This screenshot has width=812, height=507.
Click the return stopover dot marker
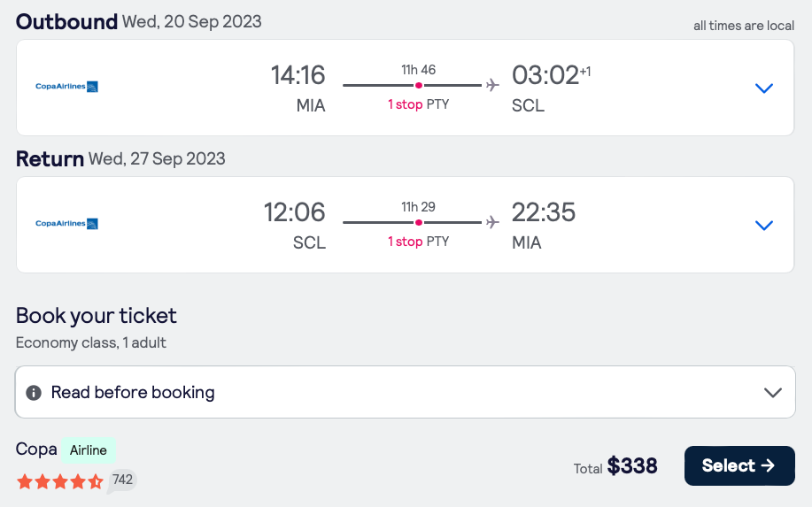click(x=419, y=222)
